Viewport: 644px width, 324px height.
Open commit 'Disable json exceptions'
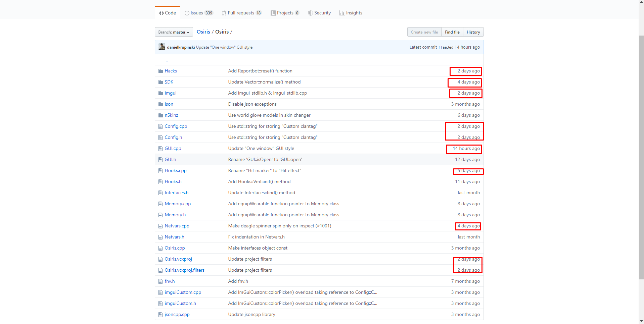[252, 104]
